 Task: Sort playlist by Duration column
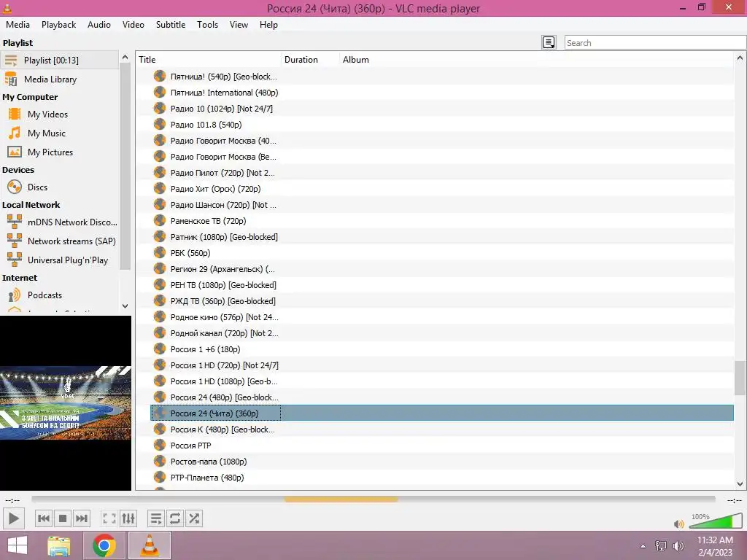pyautogui.click(x=310, y=60)
